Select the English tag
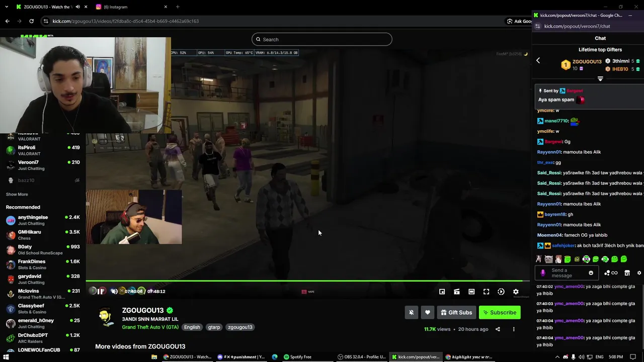 192,327
